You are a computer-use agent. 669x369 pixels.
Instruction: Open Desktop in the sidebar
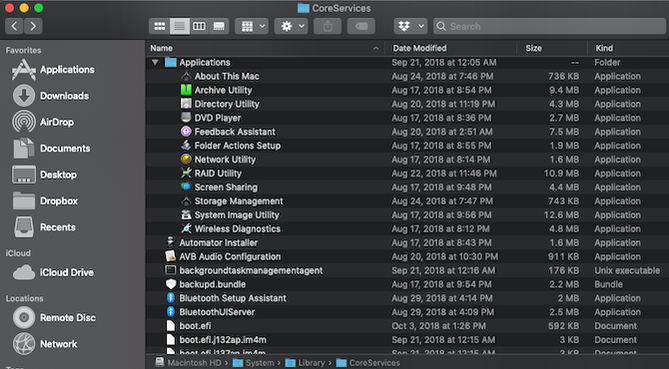(44, 175)
